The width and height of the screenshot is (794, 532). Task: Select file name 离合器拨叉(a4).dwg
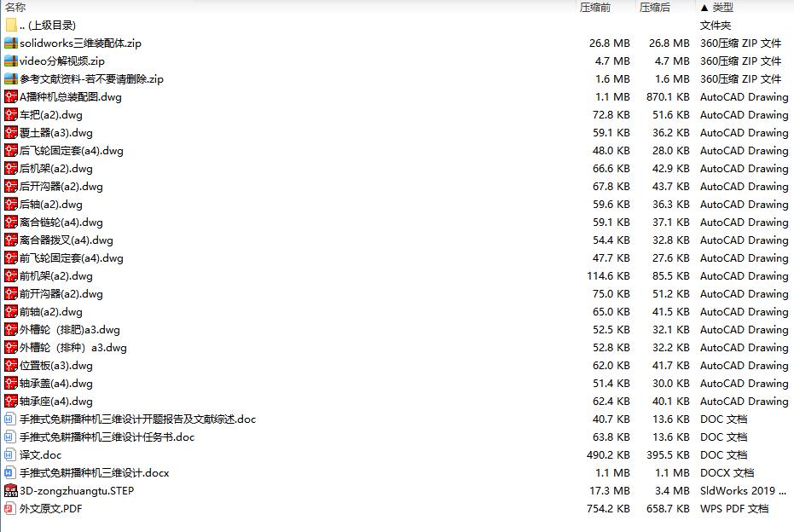tap(67, 240)
